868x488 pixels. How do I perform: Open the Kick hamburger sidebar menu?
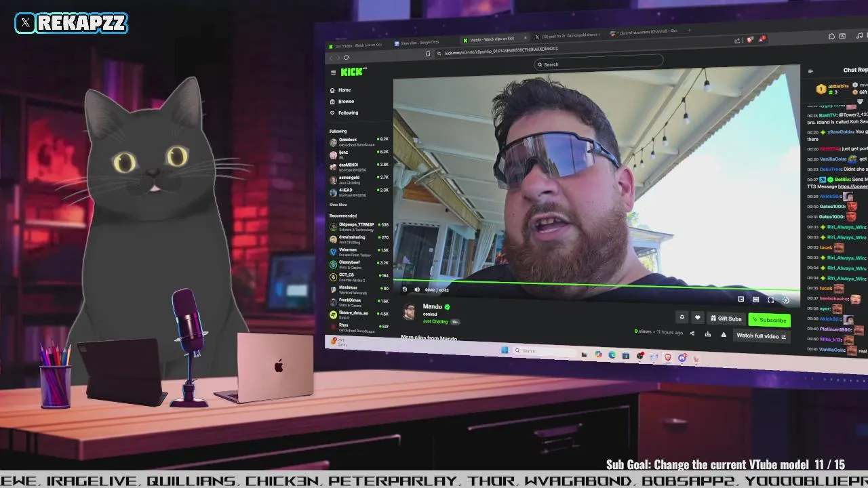[333, 73]
